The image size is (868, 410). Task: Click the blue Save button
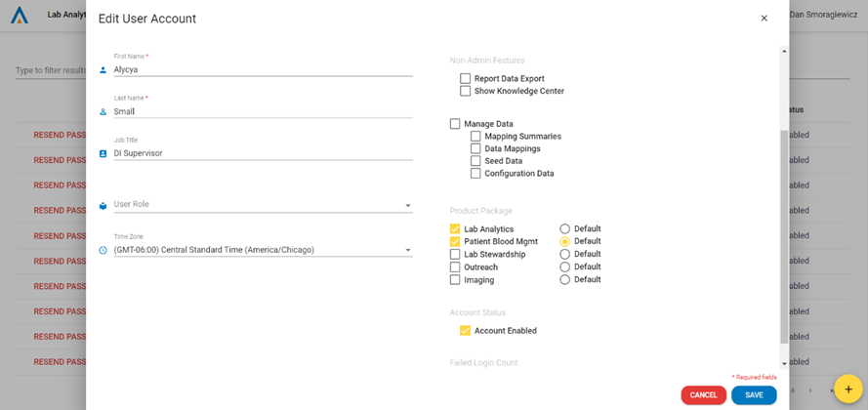[754, 395]
